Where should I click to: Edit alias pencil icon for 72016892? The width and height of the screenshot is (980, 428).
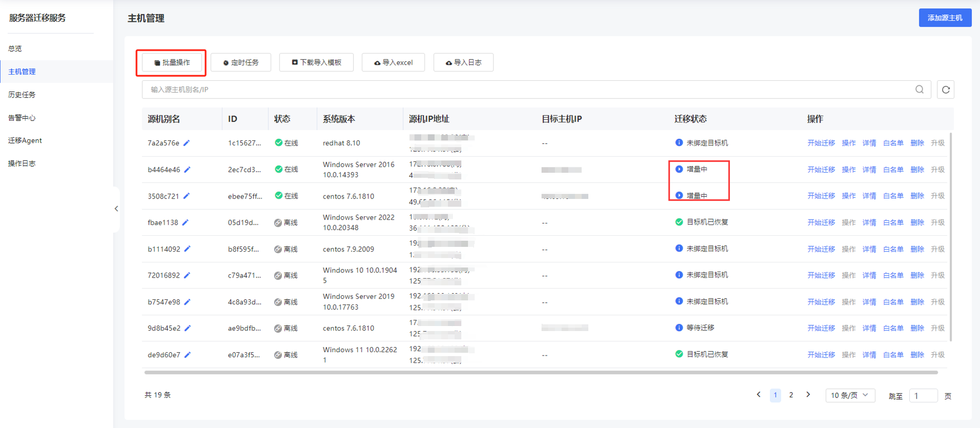coord(187,275)
